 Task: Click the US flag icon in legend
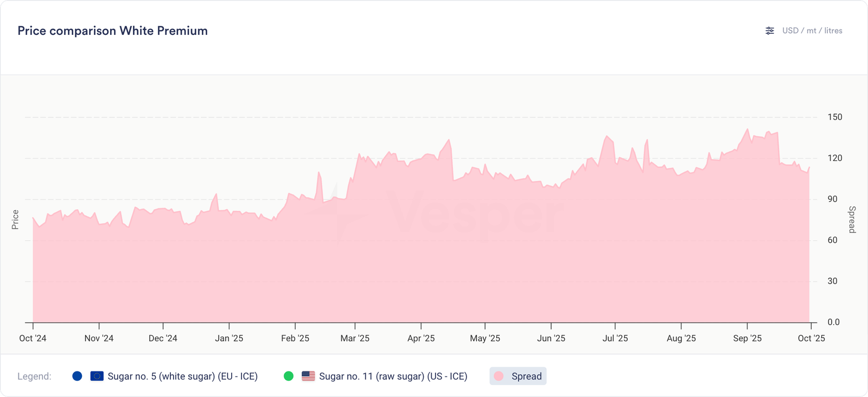[x=308, y=376]
